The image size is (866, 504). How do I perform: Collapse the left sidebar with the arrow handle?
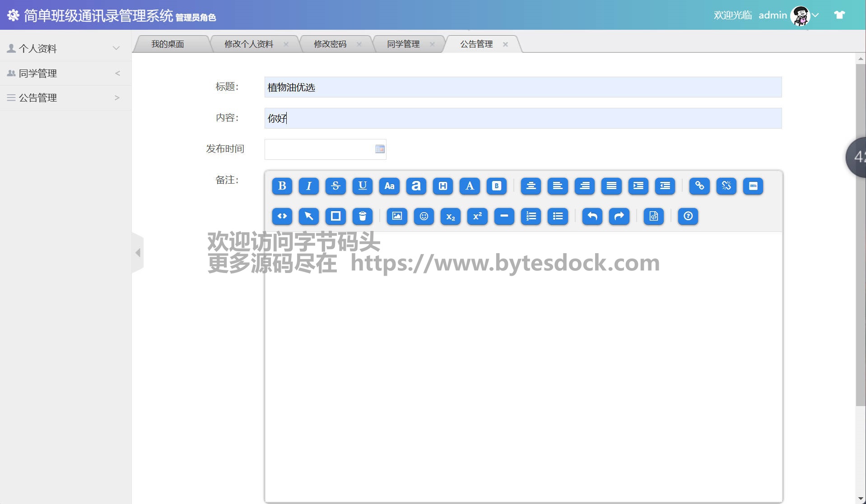[138, 253]
